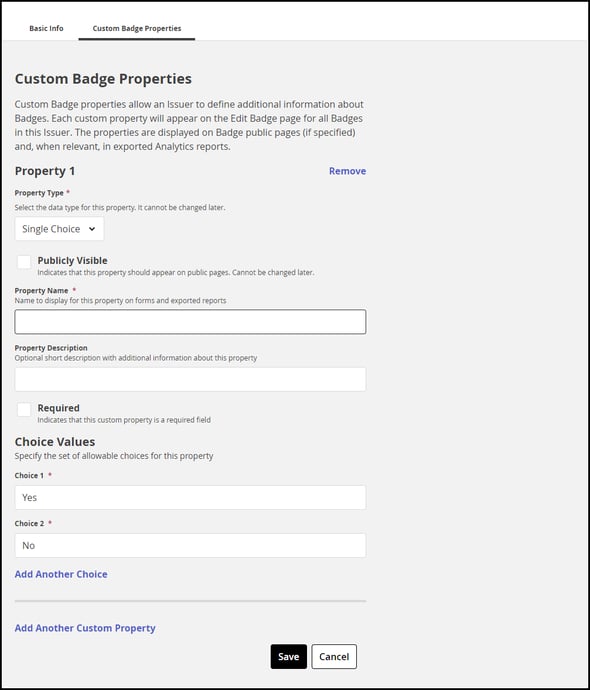Image resolution: width=590 pixels, height=690 pixels.
Task: Save the custom badge properties
Action: point(289,657)
